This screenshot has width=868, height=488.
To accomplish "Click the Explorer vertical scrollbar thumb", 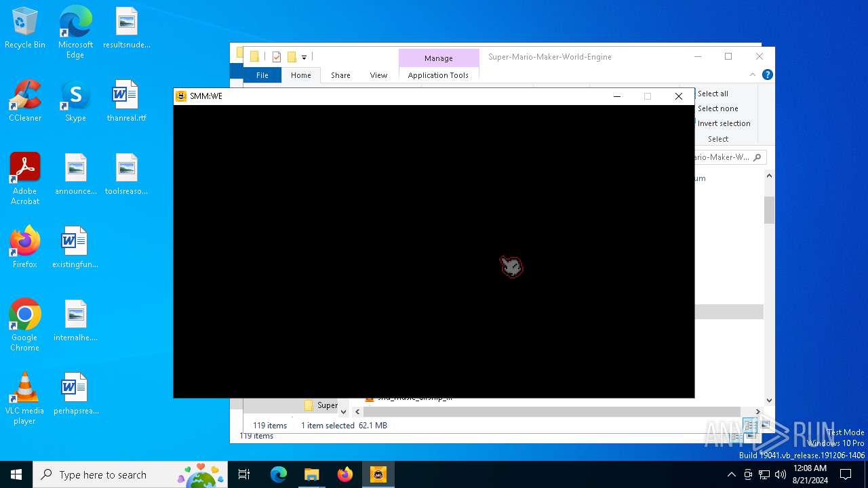I will pyautogui.click(x=769, y=210).
